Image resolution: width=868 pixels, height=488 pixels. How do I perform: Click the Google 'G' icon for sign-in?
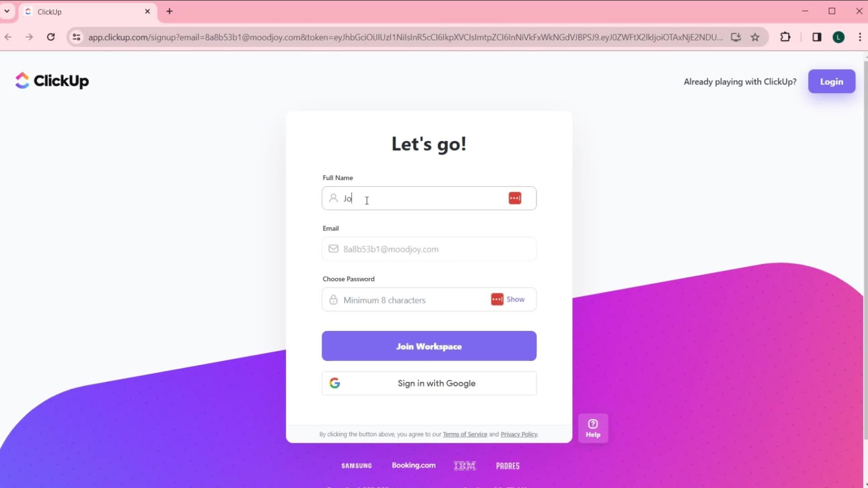335,383
